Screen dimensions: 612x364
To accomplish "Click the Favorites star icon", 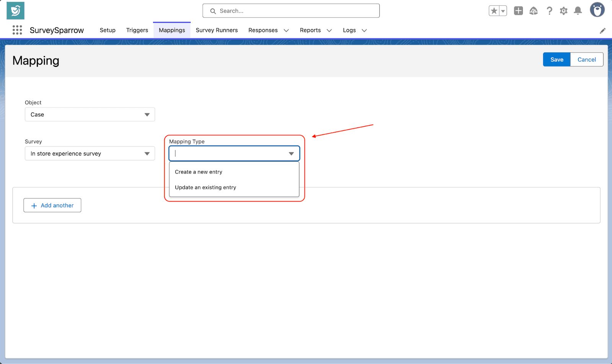I will pyautogui.click(x=494, y=11).
